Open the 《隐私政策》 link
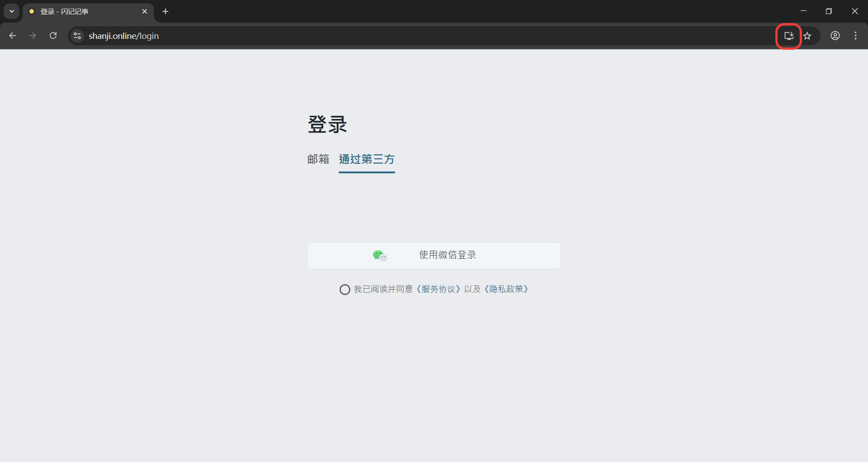The height and width of the screenshot is (462, 868). tap(506, 289)
